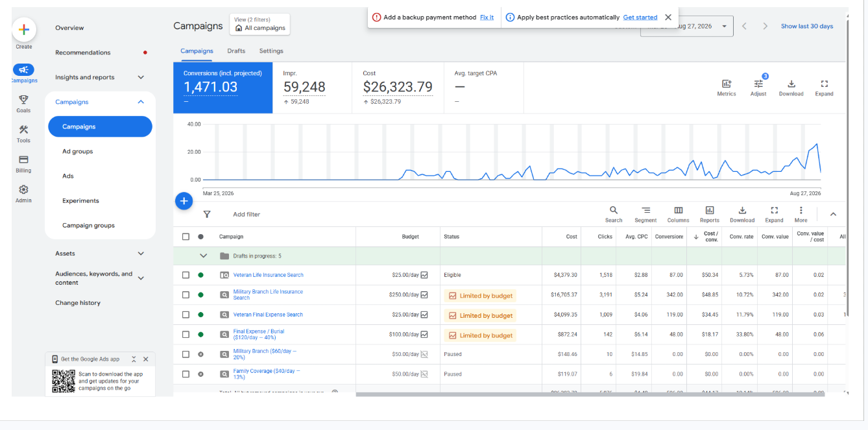
Task: Open the Metrics chart icon
Action: coord(727,84)
